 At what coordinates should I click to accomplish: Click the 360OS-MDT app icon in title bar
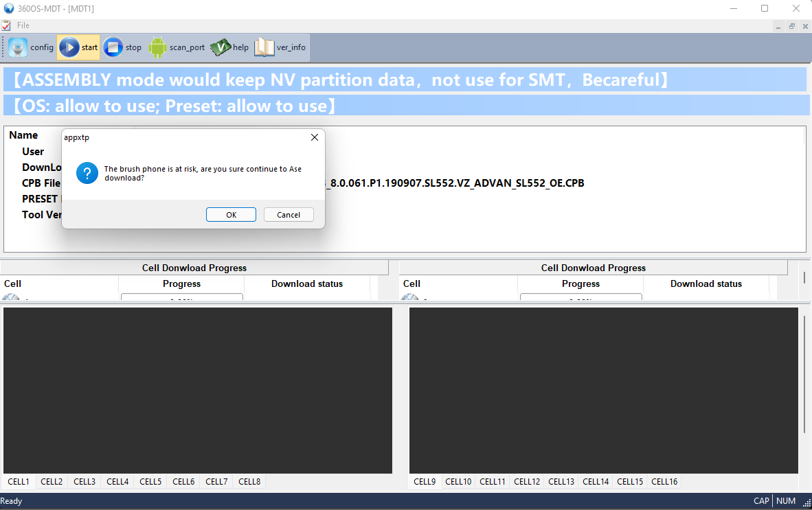click(x=8, y=8)
